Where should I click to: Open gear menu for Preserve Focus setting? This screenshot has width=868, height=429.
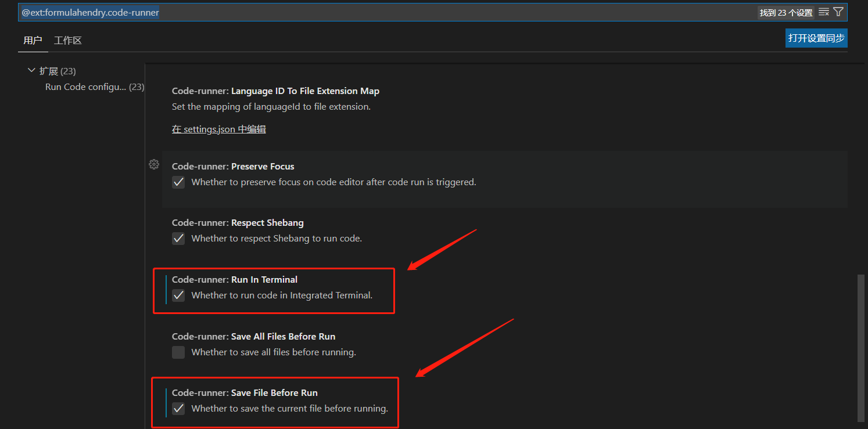[154, 164]
